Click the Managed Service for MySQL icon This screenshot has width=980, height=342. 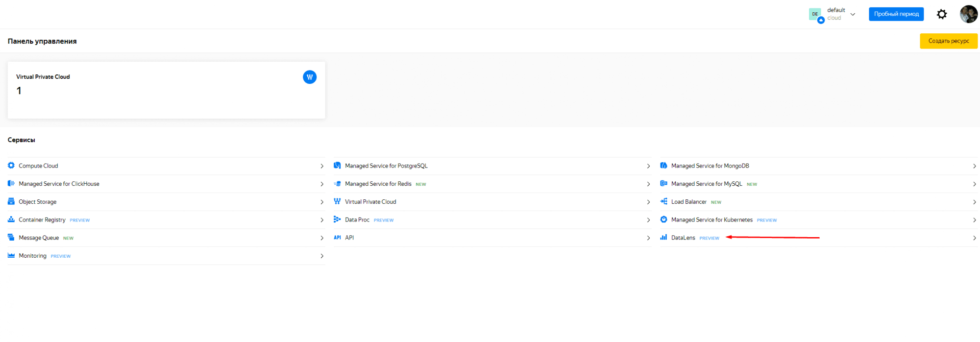tap(663, 184)
